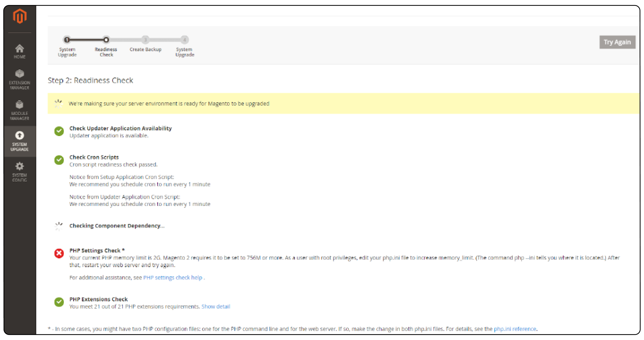
Task: Click spinner beside Checking Component Dependency
Action: click(x=59, y=226)
